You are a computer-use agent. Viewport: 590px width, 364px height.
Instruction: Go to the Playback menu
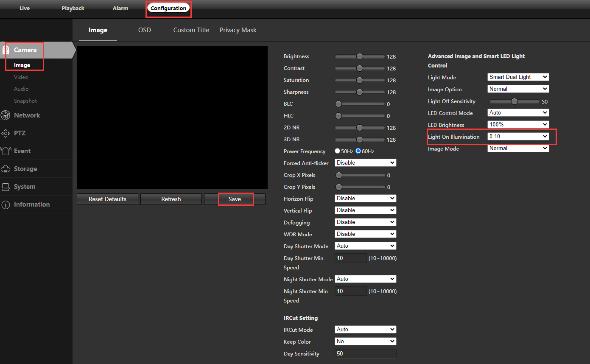click(73, 8)
